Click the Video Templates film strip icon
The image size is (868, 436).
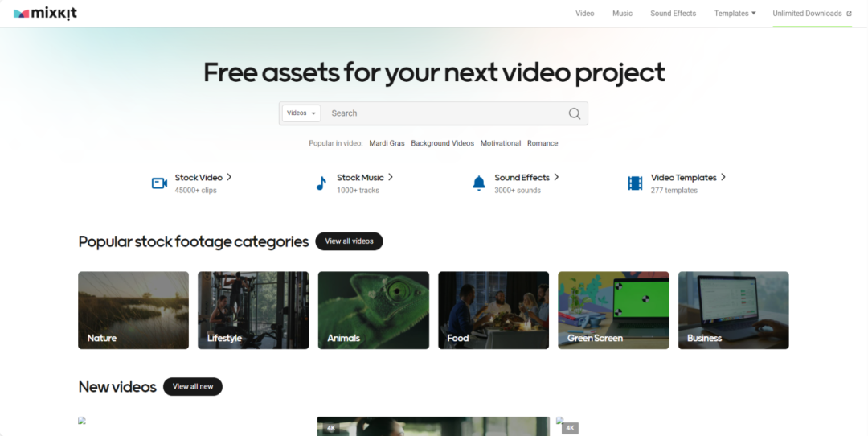pyautogui.click(x=636, y=183)
